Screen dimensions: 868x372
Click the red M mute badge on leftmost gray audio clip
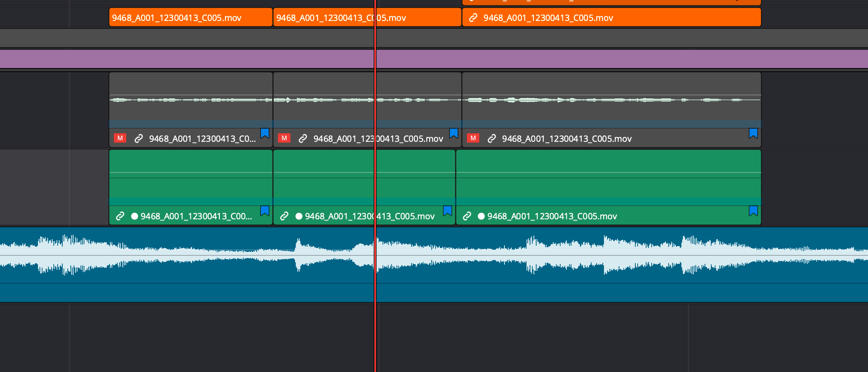pos(120,138)
